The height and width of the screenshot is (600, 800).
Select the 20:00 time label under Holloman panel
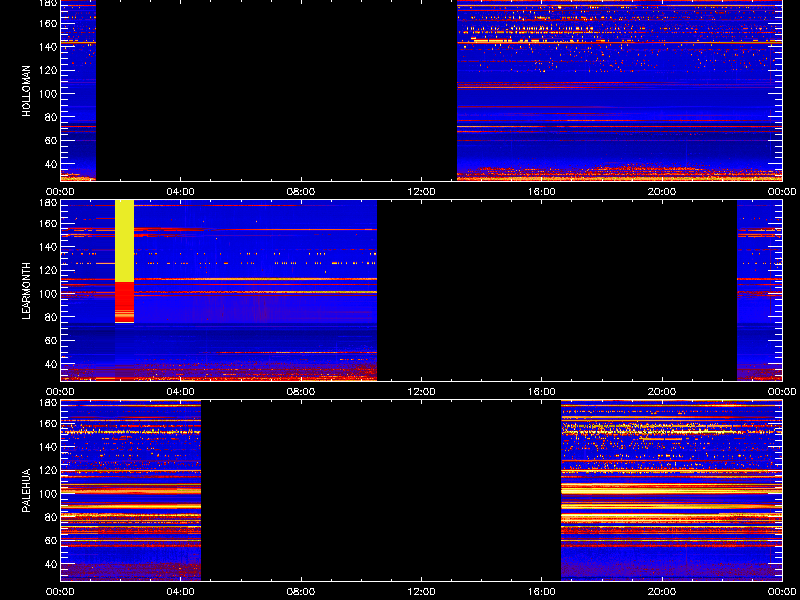tap(662, 192)
